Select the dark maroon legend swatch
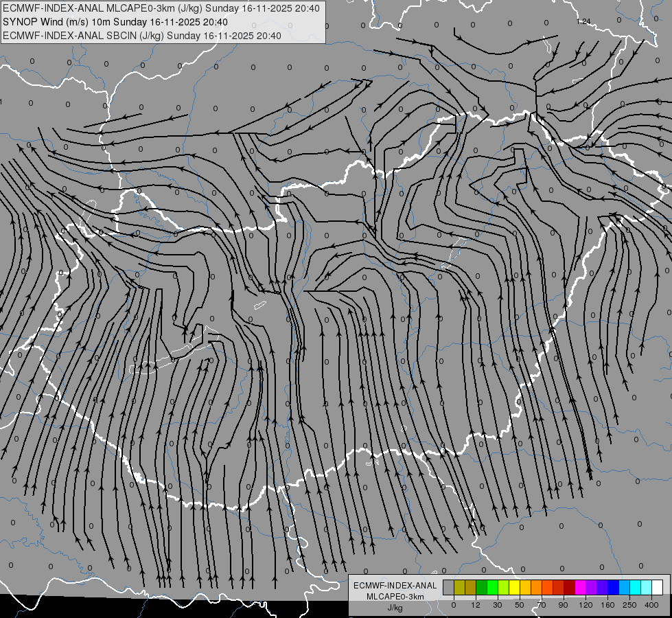 coord(570,588)
